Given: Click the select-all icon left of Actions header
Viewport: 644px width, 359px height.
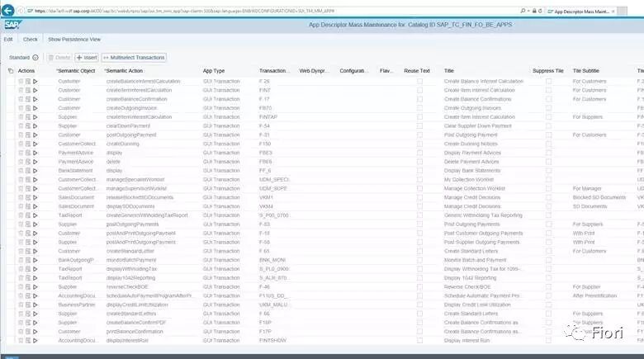Looking at the screenshot, I should click(x=11, y=71).
